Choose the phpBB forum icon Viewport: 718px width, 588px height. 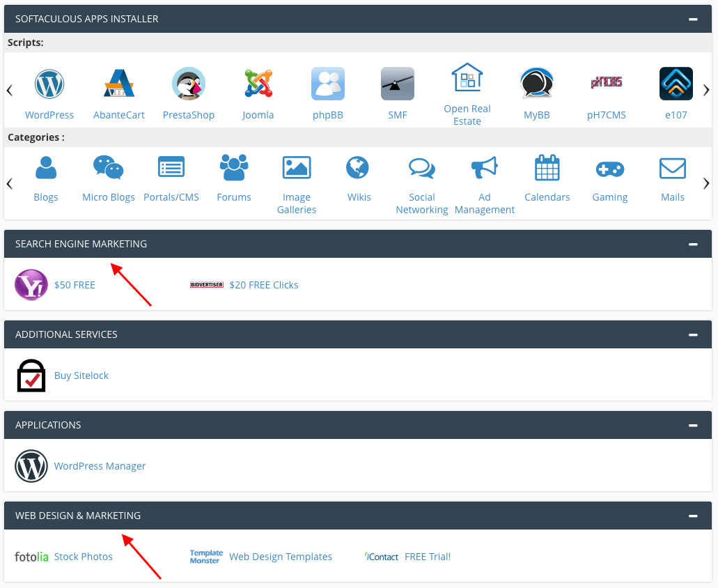pyautogui.click(x=328, y=85)
